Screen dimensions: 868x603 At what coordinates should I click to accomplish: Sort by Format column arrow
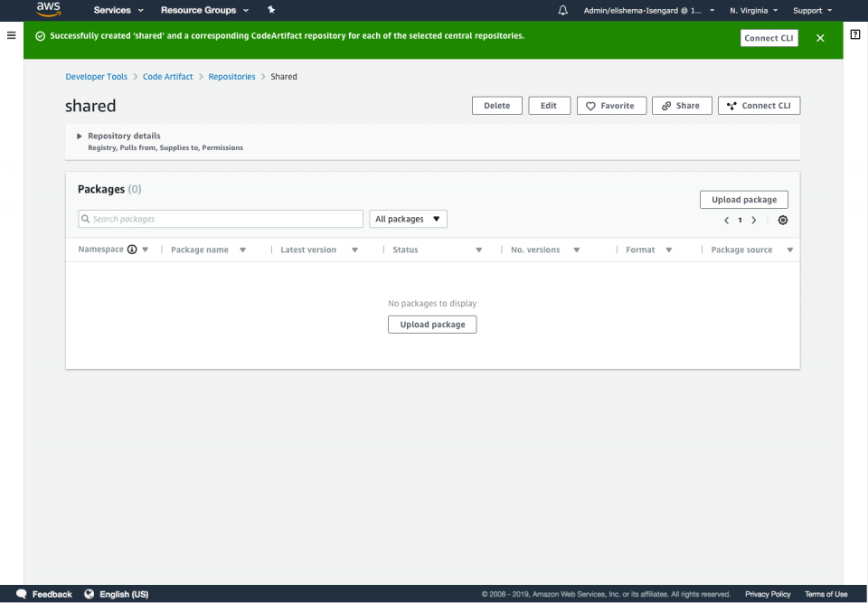tap(669, 250)
